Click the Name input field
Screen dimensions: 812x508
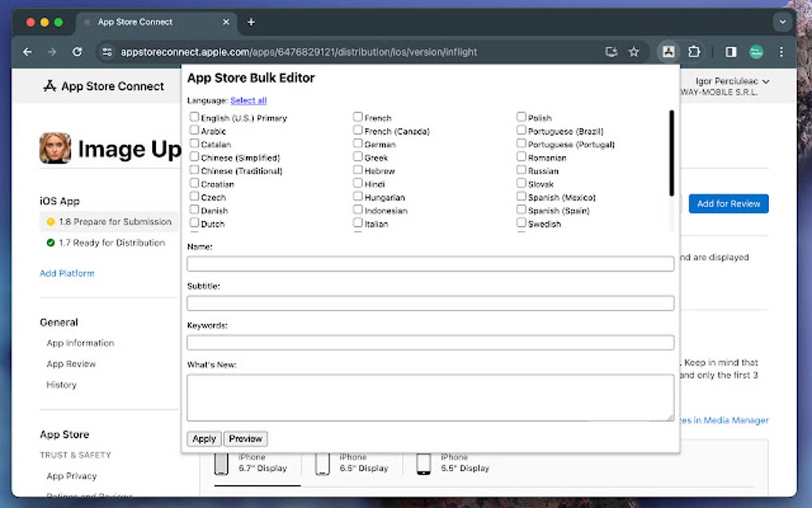(x=431, y=264)
